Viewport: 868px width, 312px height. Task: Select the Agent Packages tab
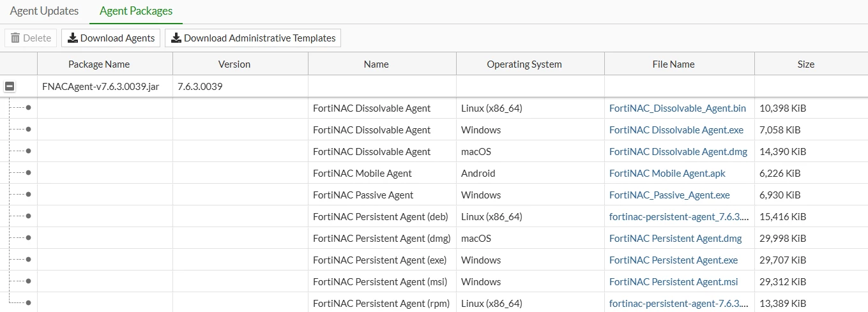pos(136,11)
